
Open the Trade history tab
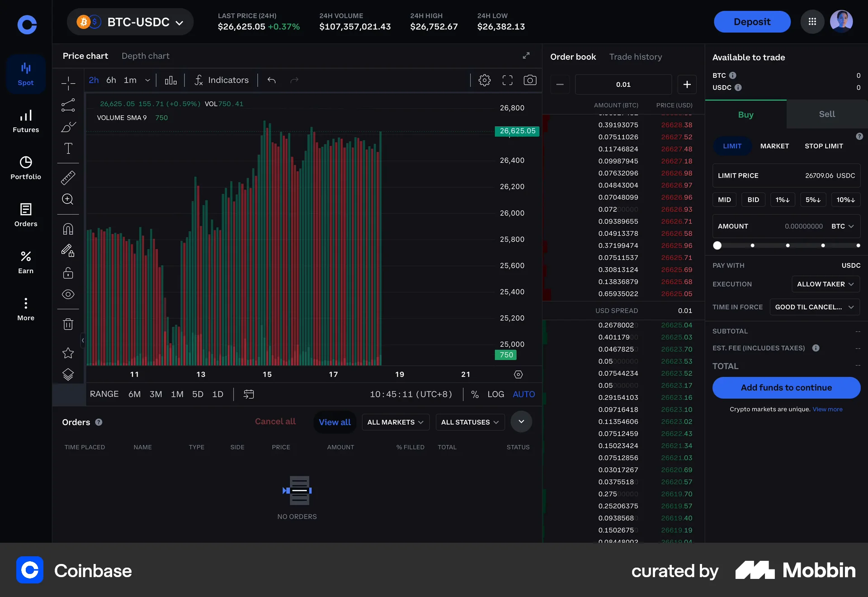tap(635, 57)
